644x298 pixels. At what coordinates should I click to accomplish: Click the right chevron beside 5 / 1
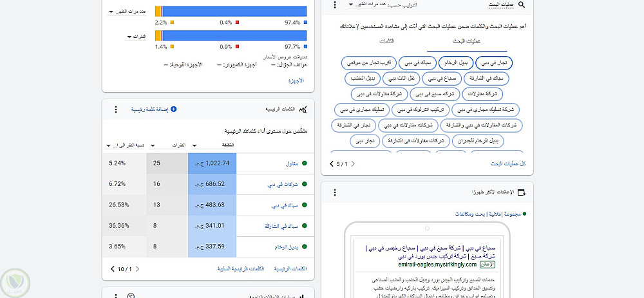click(352, 163)
